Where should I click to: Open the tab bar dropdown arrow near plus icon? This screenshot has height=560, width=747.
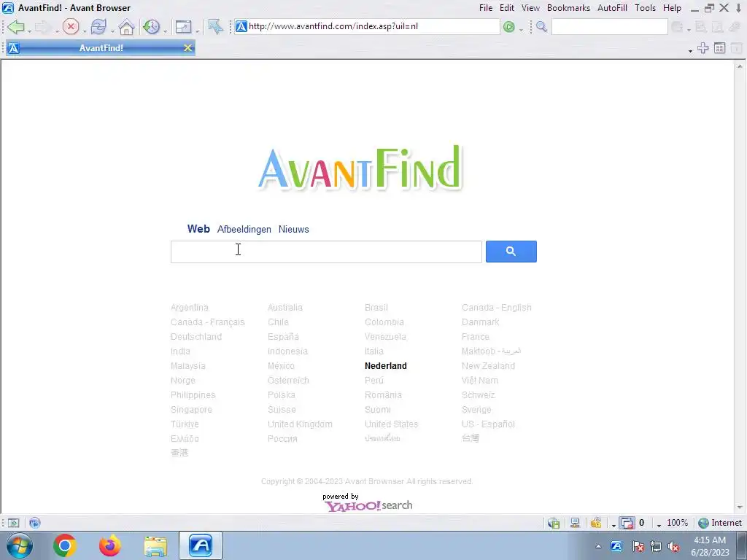point(690,50)
